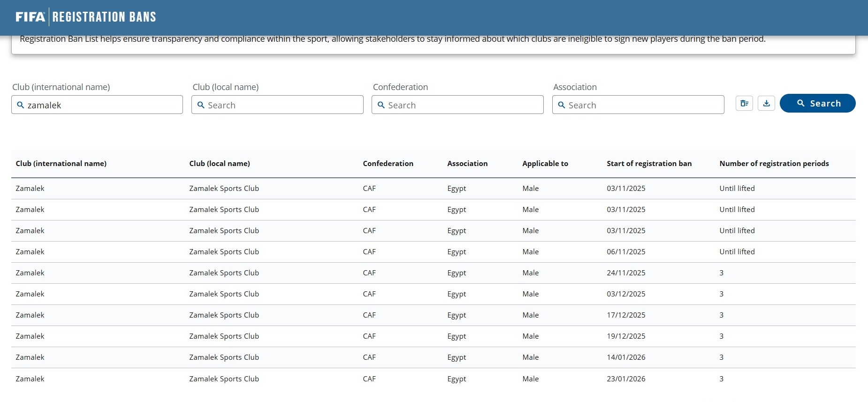The height and width of the screenshot is (402, 868).
Task: Click the download list icon
Action: click(x=766, y=103)
